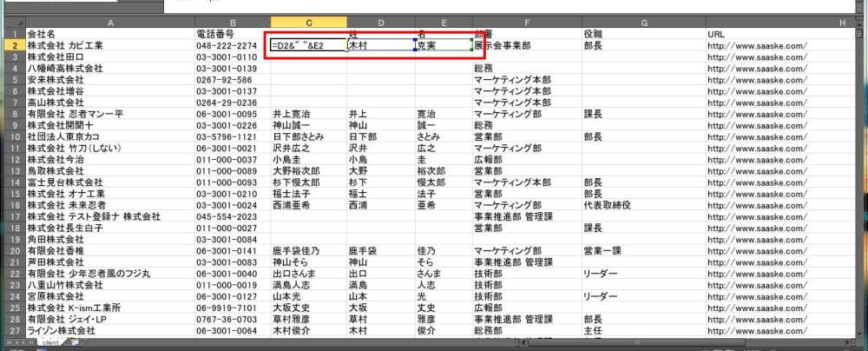Click cell E2 containing 克実
868x351 pixels.
click(x=443, y=44)
